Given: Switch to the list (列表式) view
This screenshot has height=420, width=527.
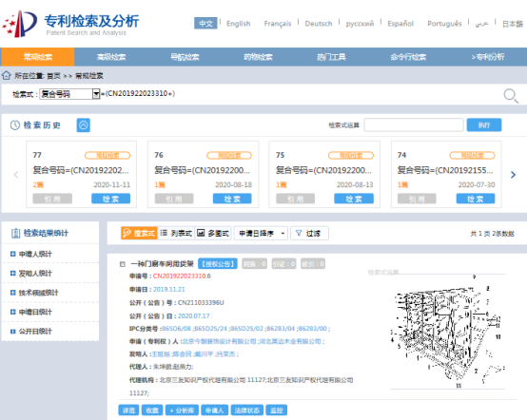Looking at the screenshot, I should (x=176, y=233).
